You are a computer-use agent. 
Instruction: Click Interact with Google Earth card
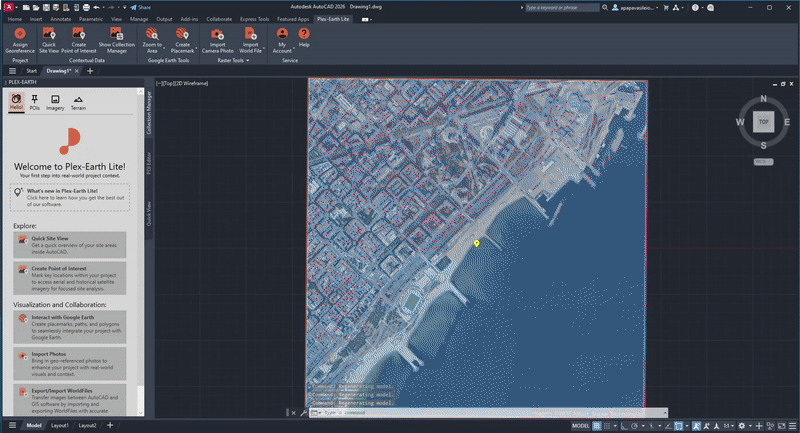[x=70, y=327]
